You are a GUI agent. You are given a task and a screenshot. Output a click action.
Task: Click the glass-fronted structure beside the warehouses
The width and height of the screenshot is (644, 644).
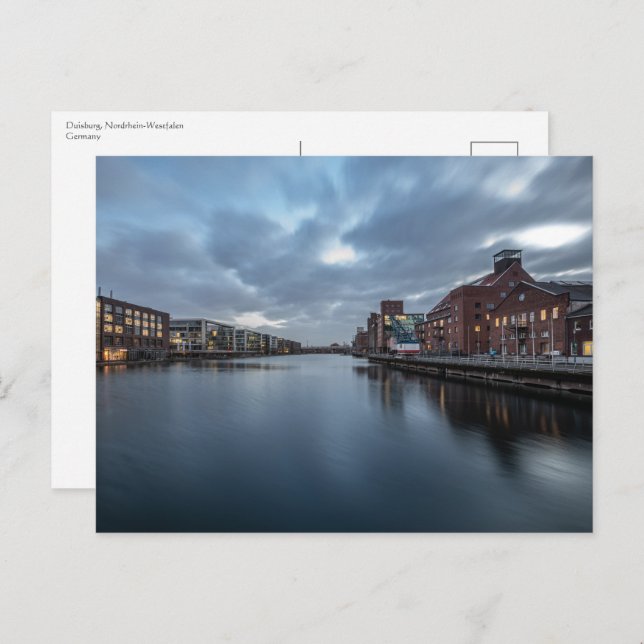[404, 330]
